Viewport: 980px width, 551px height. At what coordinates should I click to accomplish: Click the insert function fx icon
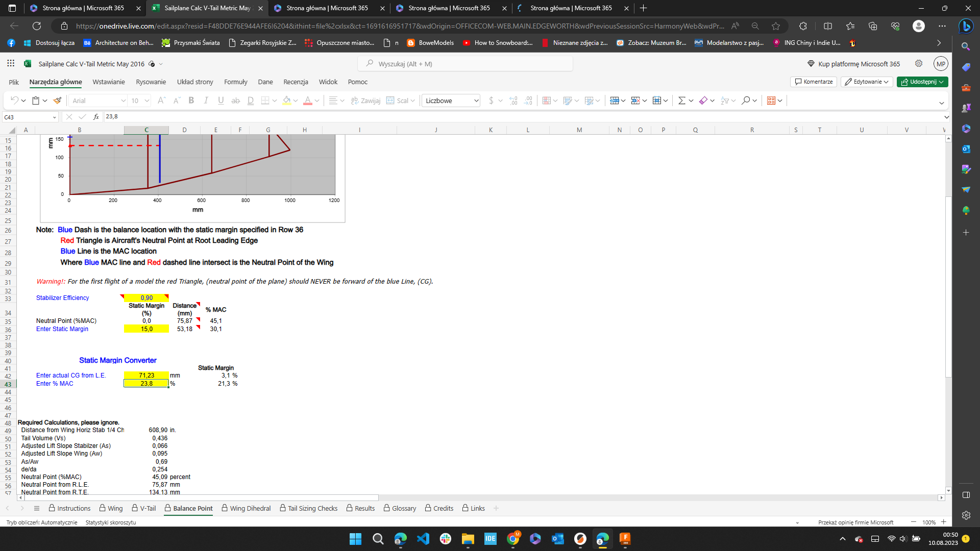(x=96, y=117)
